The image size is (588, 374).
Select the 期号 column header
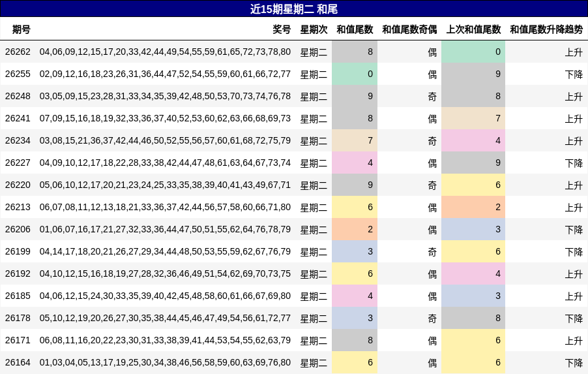pyautogui.click(x=22, y=29)
